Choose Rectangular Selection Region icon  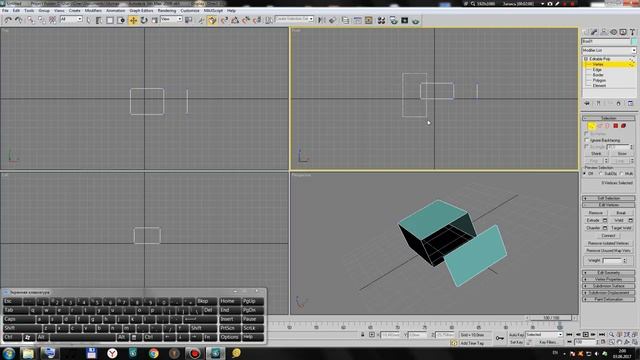coord(110,20)
